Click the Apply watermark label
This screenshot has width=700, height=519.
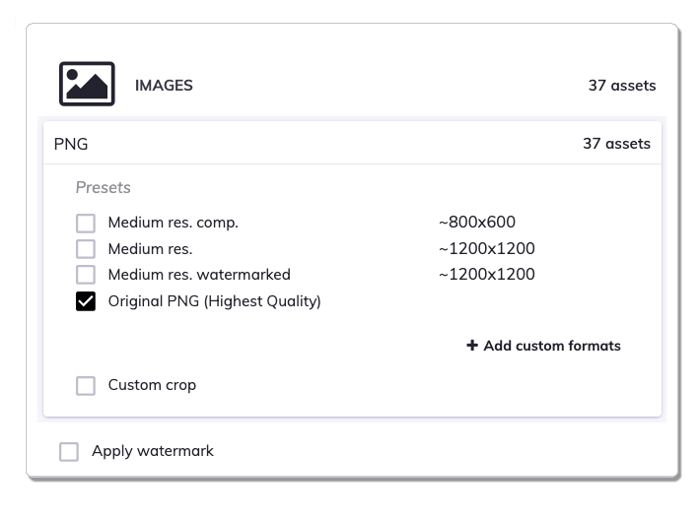pos(153,451)
